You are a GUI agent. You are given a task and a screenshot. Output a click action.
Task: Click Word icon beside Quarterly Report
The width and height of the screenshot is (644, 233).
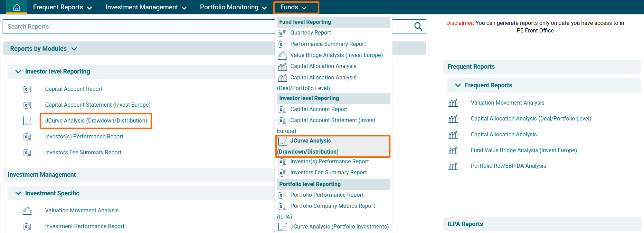point(282,33)
